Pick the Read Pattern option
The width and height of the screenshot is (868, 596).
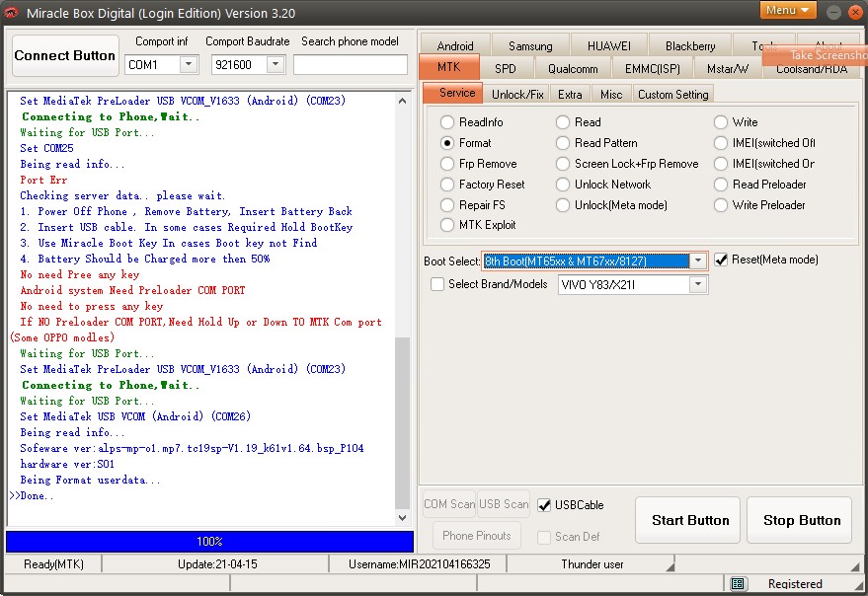[563, 143]
